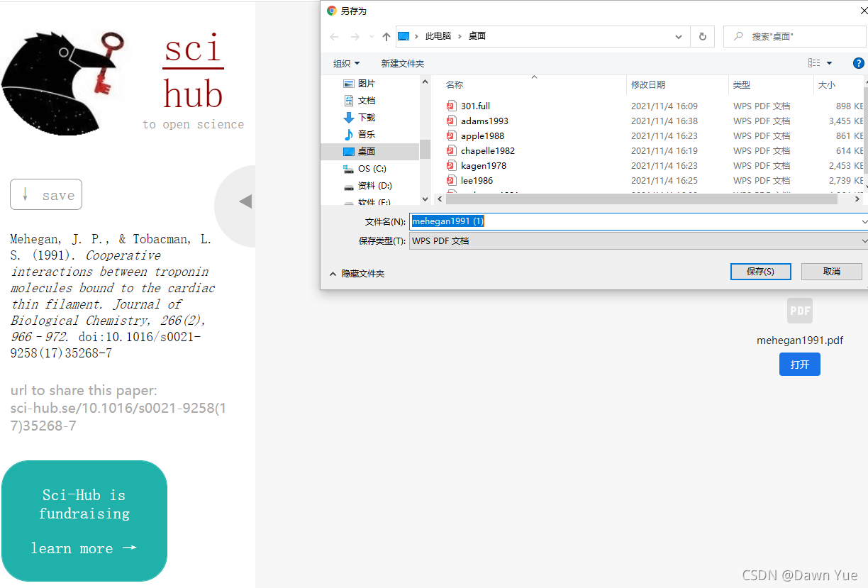The width and height of the screenshot is (868, 588).
Task: Click the PDF icon beside adams1993
Action: point(451,121)
